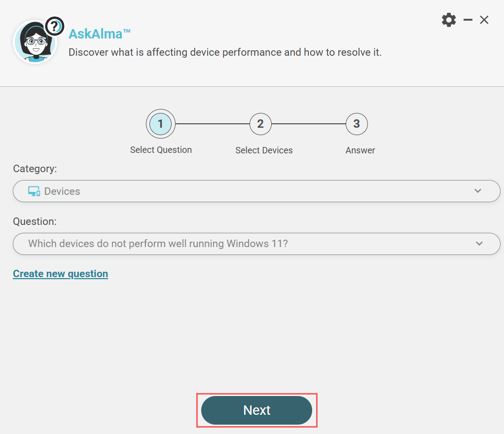Expand the Category list using its chevron arrow
This screenshot has height=434, width=504.
tap(477, 191)
